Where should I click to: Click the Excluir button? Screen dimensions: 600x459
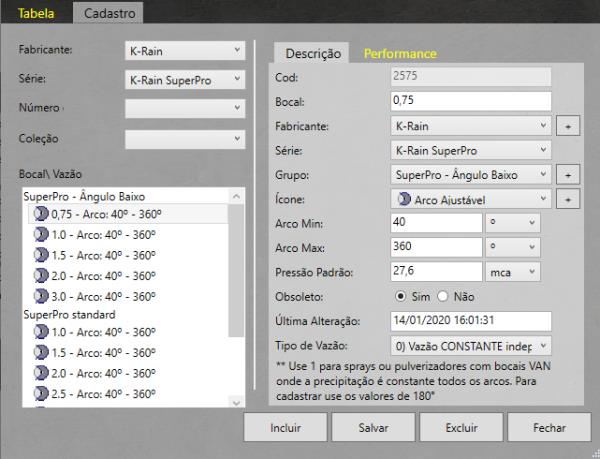click(461, 427)
